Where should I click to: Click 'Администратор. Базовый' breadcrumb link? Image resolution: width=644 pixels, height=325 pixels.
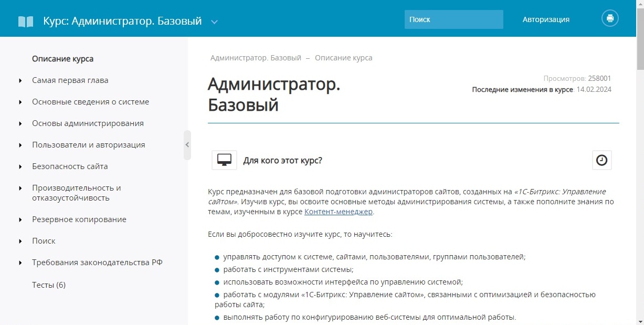pos(256,58)
